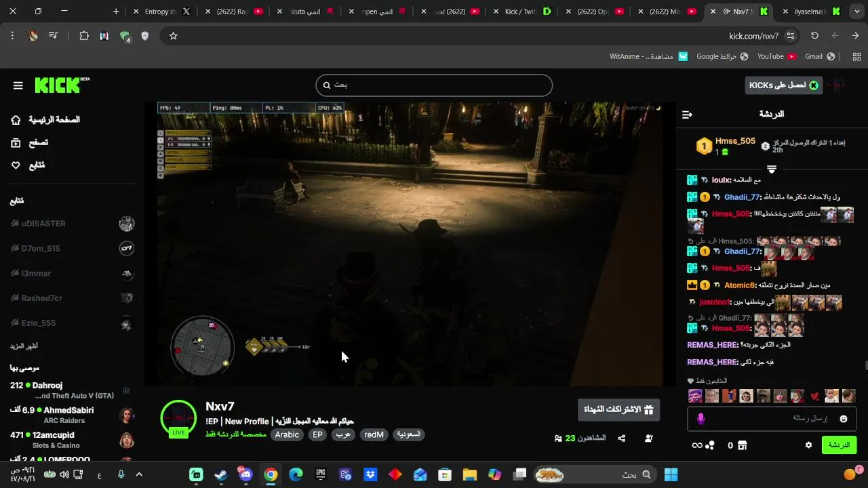Show the viewers count 23 المشاهدون

pyautogui.click(x=580, y=439)
